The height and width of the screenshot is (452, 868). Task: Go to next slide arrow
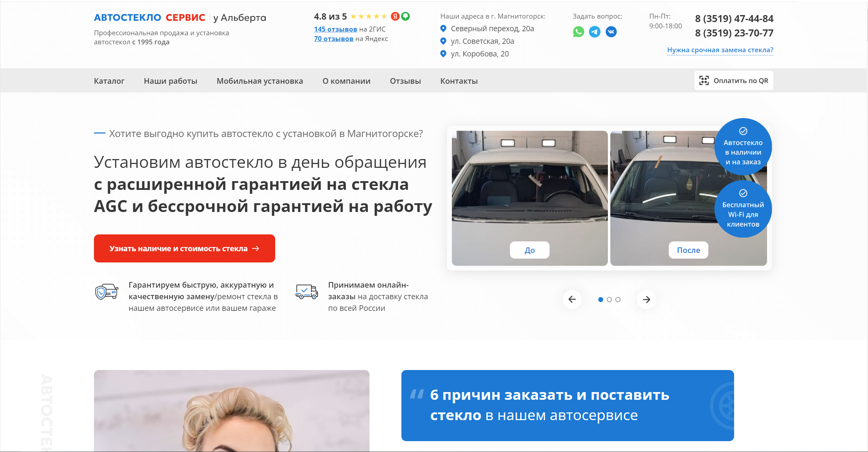(x=646, y=299)
